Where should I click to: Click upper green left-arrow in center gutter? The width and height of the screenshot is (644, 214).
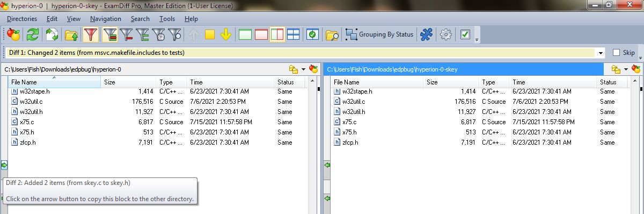327,165
